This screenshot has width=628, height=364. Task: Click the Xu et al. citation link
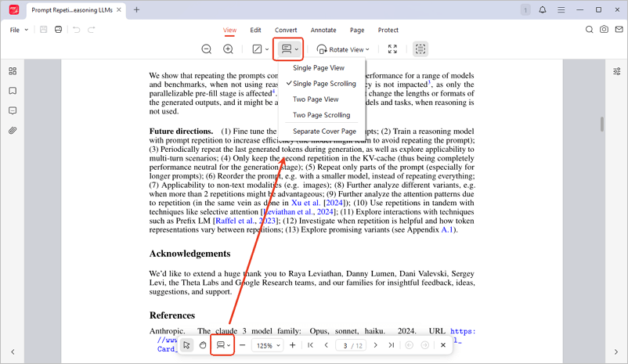tap(305, 203)
